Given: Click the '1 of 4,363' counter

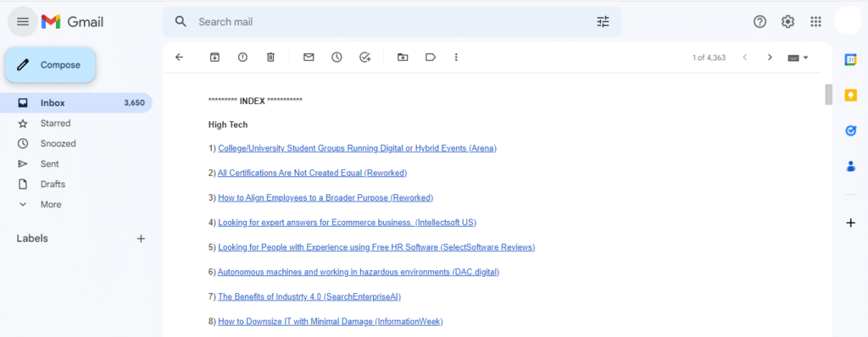Looking at the screenshot, I should pyautogui.click(x=709, y=58).
